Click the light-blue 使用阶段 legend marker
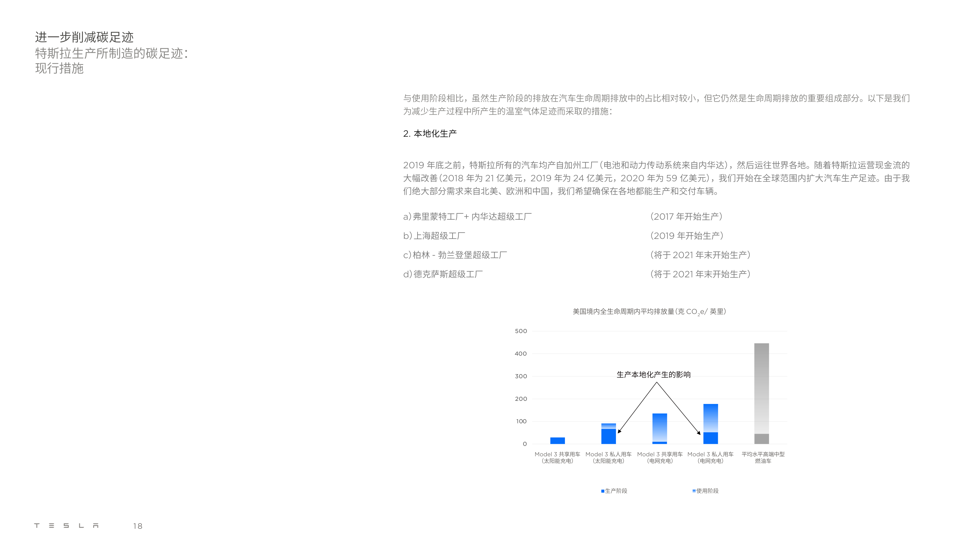This screenshot has height=552, width=980. click(x=694, y=491)
